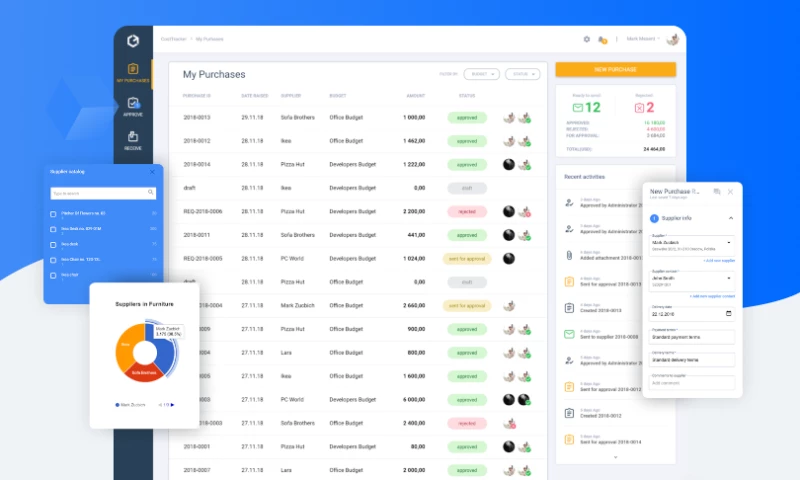
Task: Click second black avatar in 6 000,00 row
Action: [524, 400]
